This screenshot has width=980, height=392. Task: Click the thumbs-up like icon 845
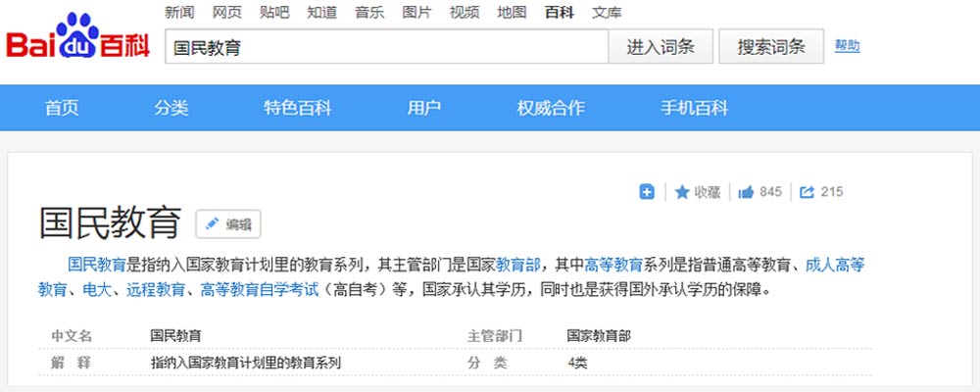760,192
